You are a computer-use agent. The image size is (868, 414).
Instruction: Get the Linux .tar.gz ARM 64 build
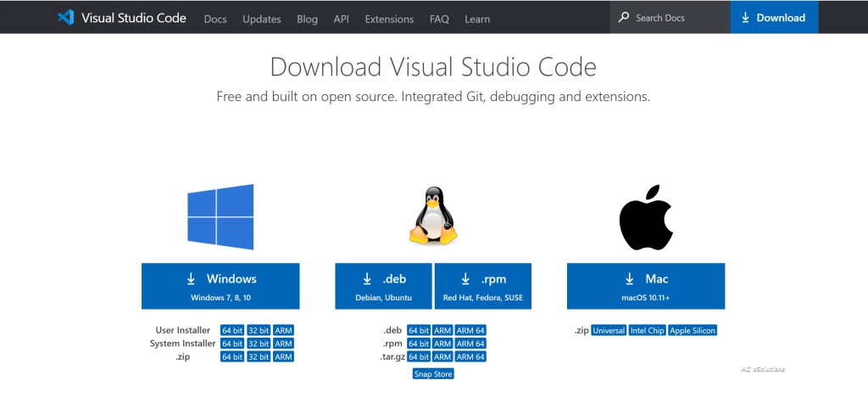pos(470,357)
